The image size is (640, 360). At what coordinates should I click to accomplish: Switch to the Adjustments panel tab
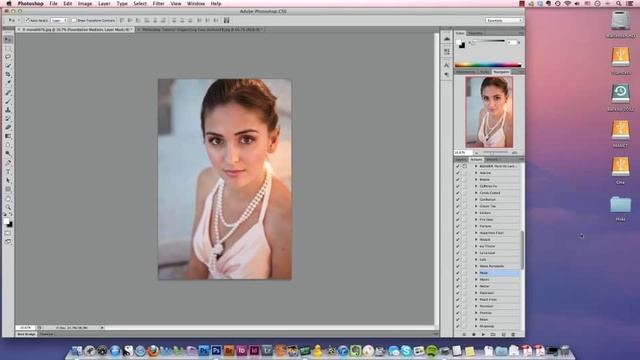466,72
